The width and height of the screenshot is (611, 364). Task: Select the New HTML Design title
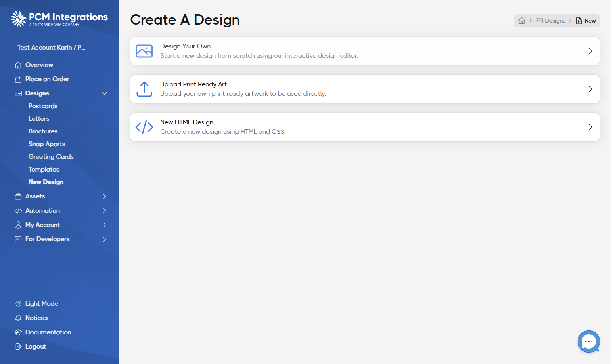[187, 122]
